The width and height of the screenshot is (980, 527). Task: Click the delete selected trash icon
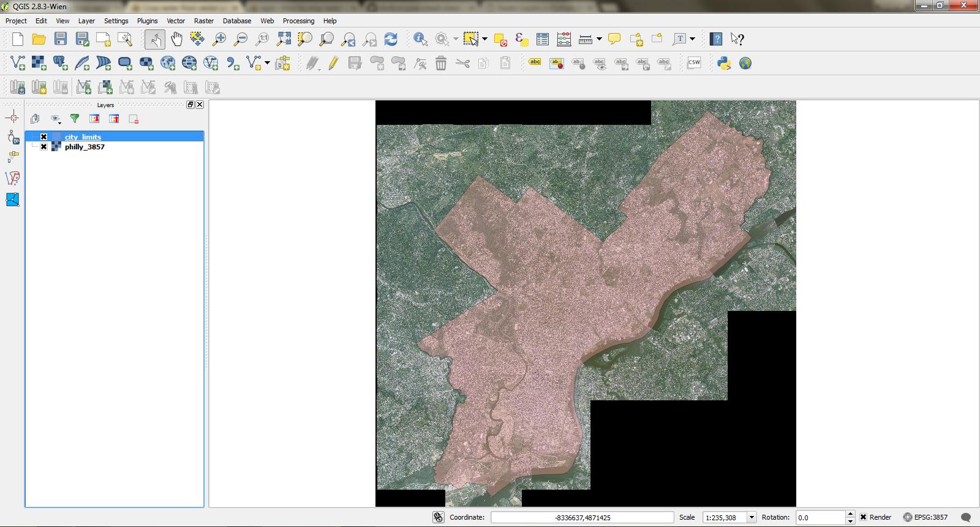coord(441,63)
